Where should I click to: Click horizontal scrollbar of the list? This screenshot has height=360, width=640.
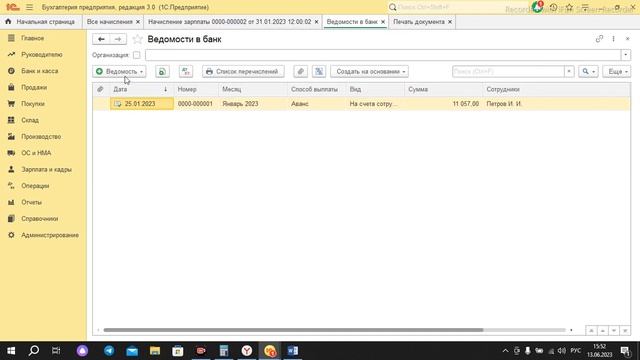tap(293, 330)
